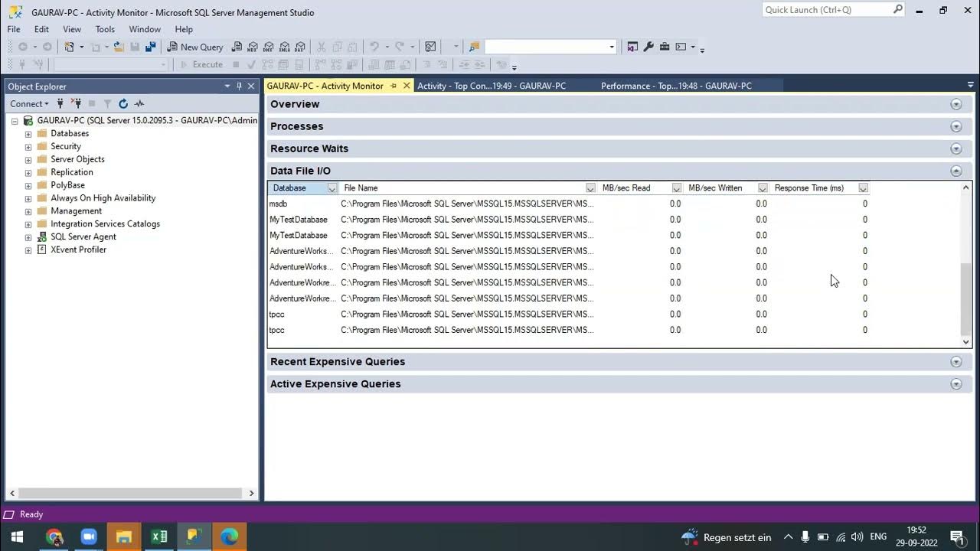Click the Quick Launch search field
Image resolution: width=980 pixels, height=551 pixels.
pyautogui.click(x=834, y=10)
